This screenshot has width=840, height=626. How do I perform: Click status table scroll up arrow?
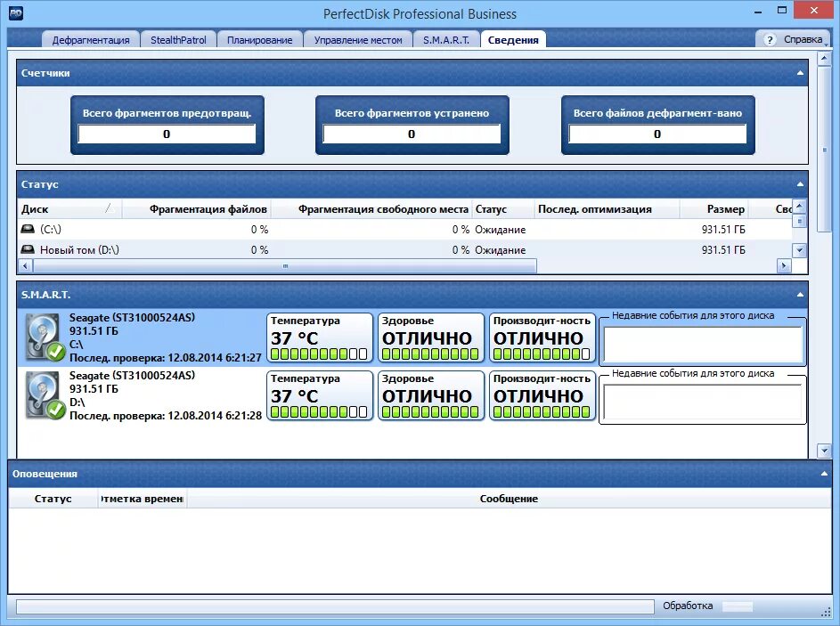799,207
